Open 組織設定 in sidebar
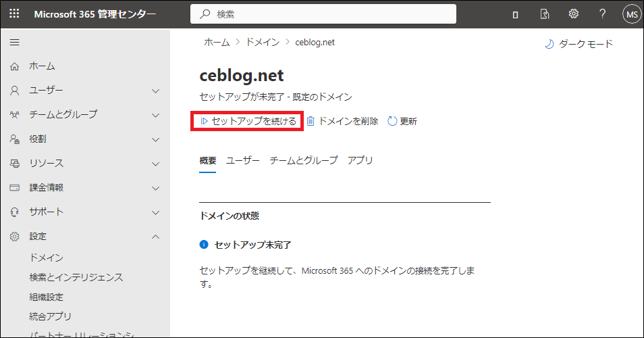644x338 pixels. coord(47,297)
